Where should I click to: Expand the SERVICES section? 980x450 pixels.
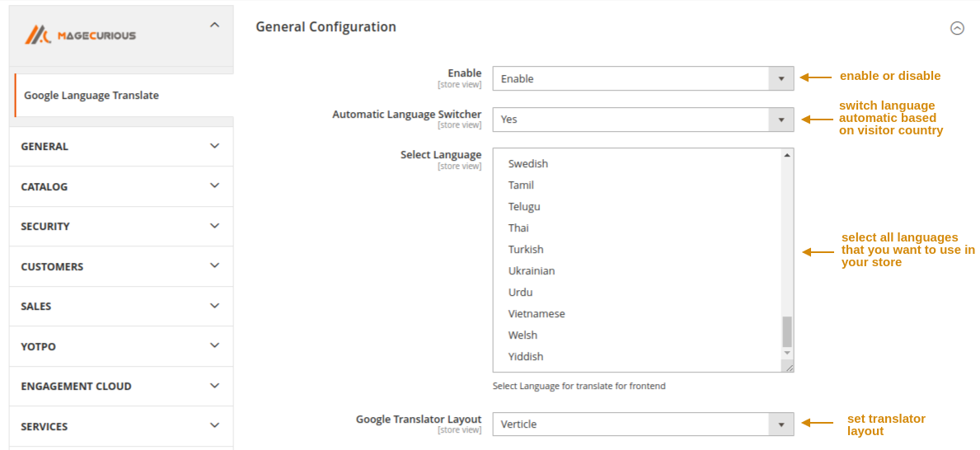pos(121,426)
